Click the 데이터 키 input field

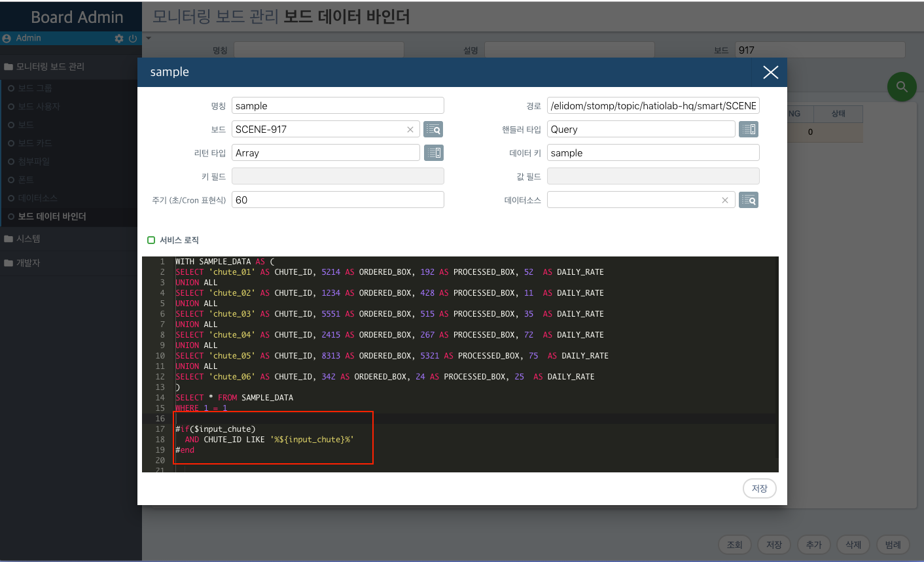[x=653, y=153]
